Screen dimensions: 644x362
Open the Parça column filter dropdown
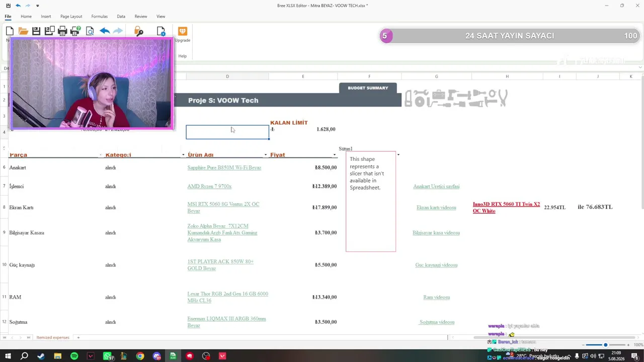click(x=101, y=155)
